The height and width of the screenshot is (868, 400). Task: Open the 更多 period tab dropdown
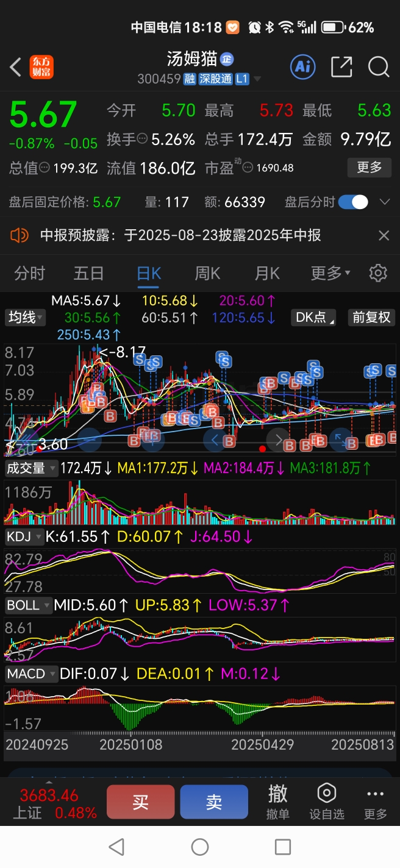[330, 273]
